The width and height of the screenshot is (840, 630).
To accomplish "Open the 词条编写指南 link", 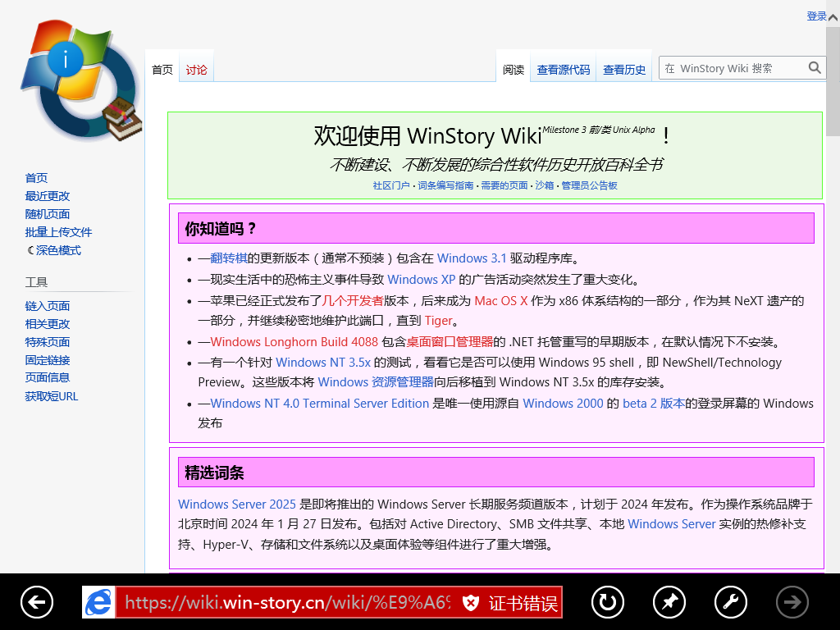I will pos(445,185).
